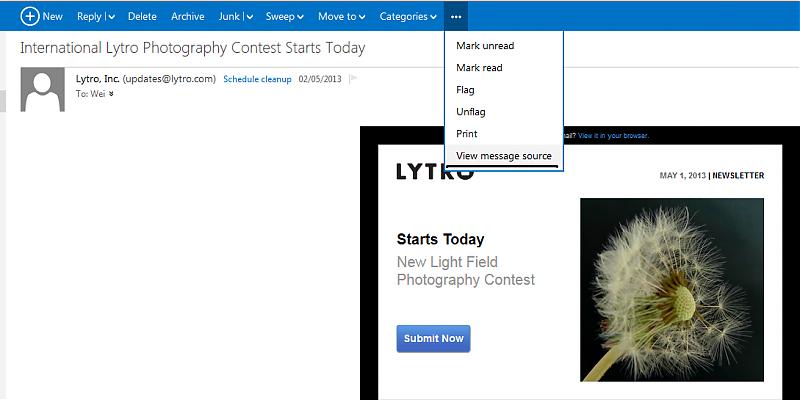Select Mark unread from the menu
The height and width of the screenshot is (400, 800).
[485, 46]
